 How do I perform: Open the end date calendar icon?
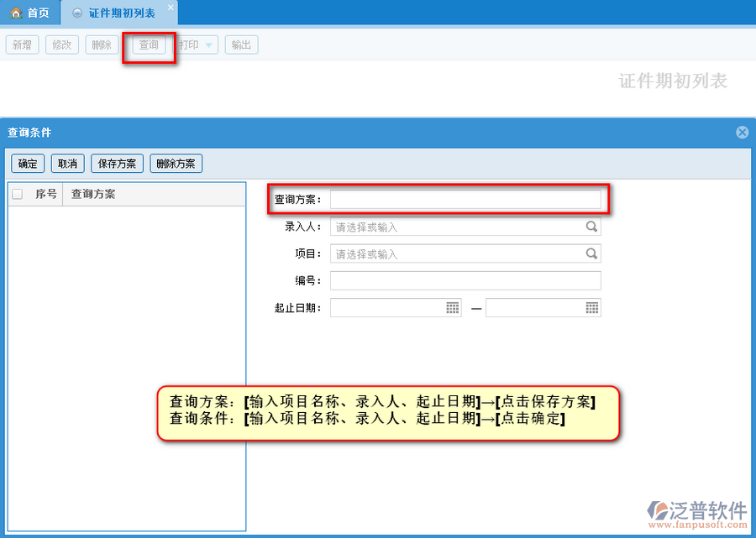click(x=592, y=307)
